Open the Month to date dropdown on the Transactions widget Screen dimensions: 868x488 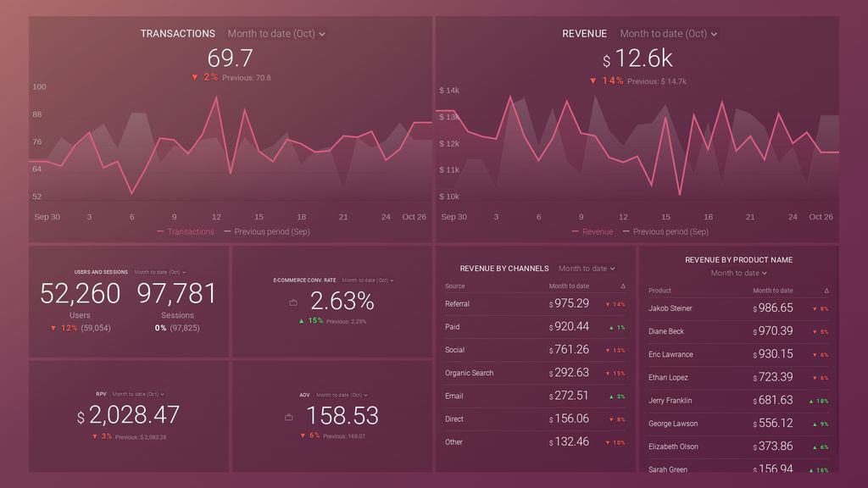tap(273, 34)
